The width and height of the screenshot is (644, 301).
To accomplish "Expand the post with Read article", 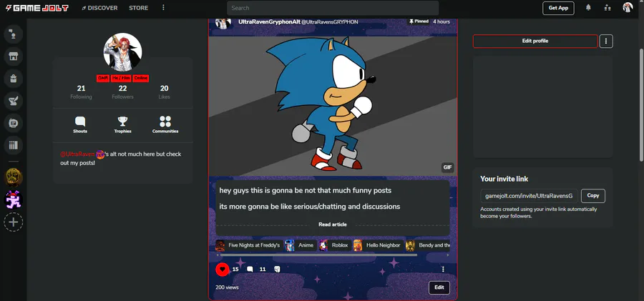I will click(x=333, y=224).
